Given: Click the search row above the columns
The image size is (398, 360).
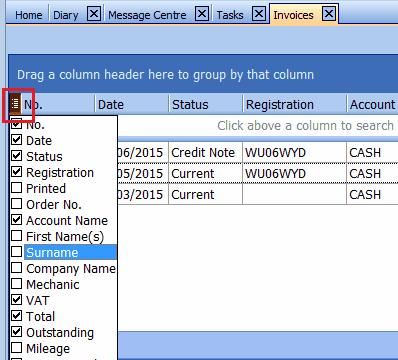Looking at the screenshot, I should [x=258, y=126].
